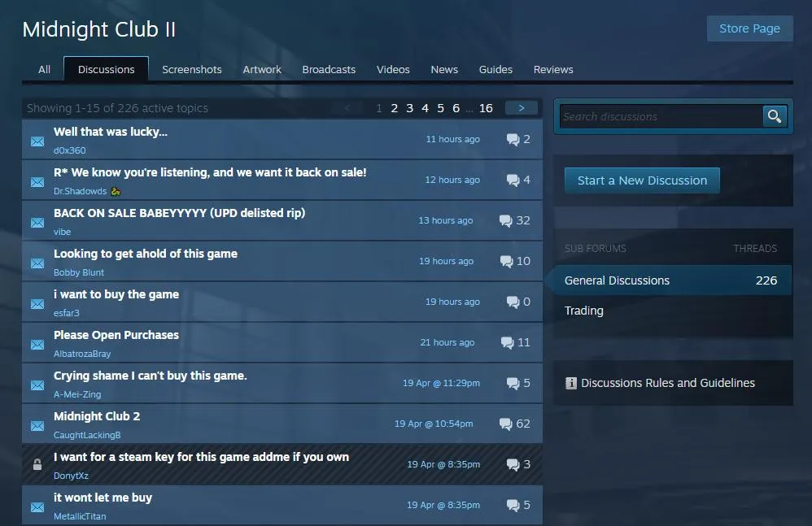Open the Trading sub forum
The height and width of the screenshot is (526, 812).
584,311
